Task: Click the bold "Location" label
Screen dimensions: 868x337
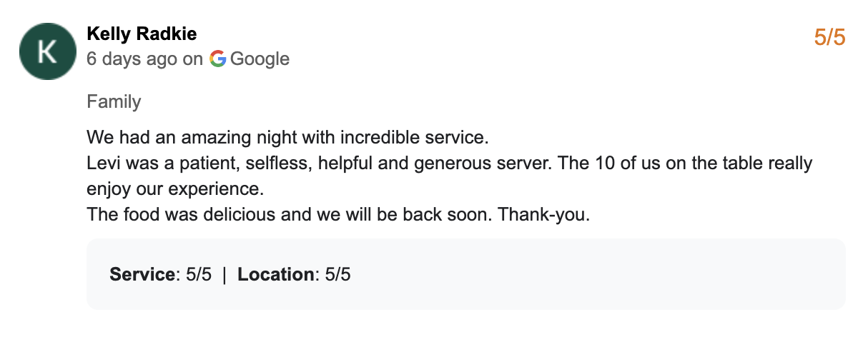Action: tap(276, 274)
